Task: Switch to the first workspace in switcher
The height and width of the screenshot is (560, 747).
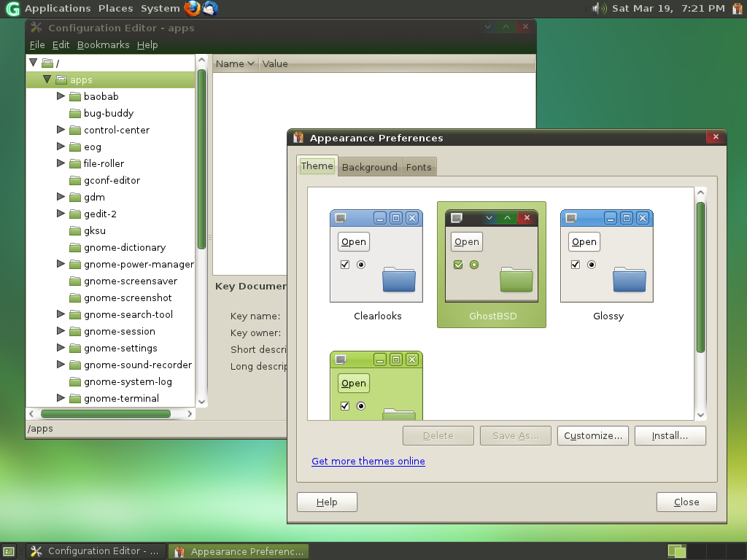Action: pos(677,551)
